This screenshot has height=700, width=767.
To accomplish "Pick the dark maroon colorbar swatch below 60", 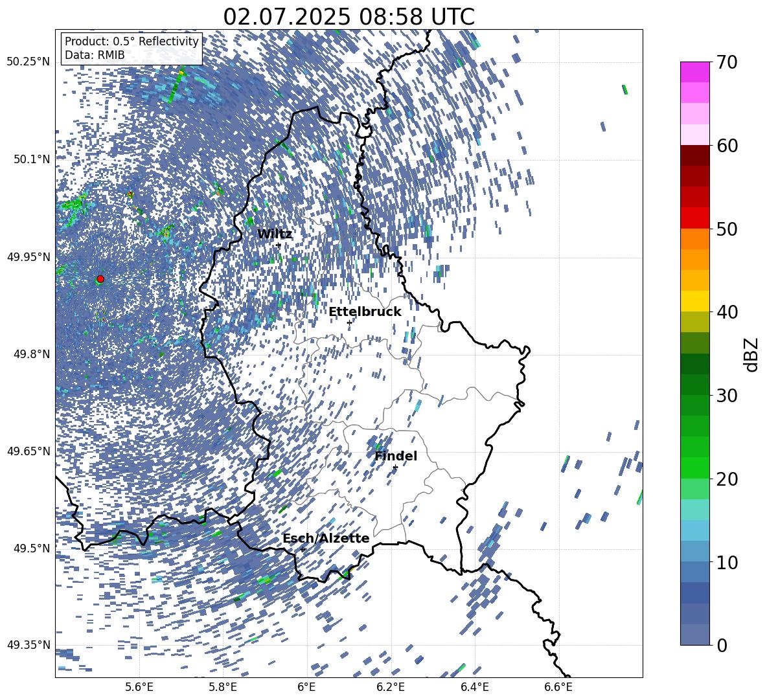I will tap(694, 155).
